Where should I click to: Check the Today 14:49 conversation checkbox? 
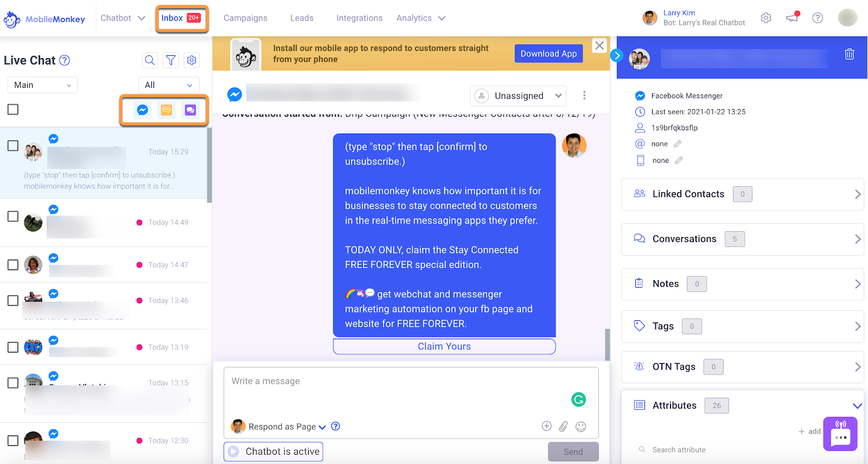pos(13,216)
